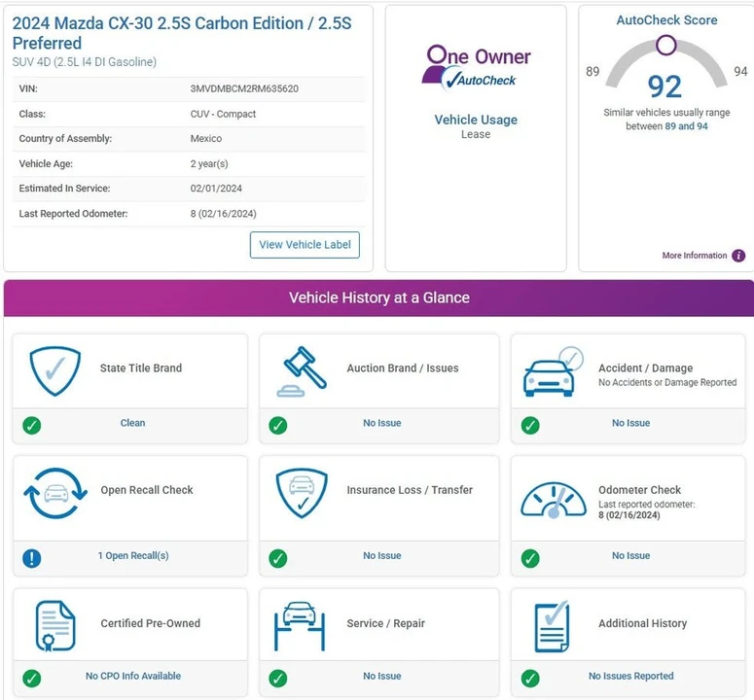Click the Lease usage text
754x700 pixels.
pos(476,134)
